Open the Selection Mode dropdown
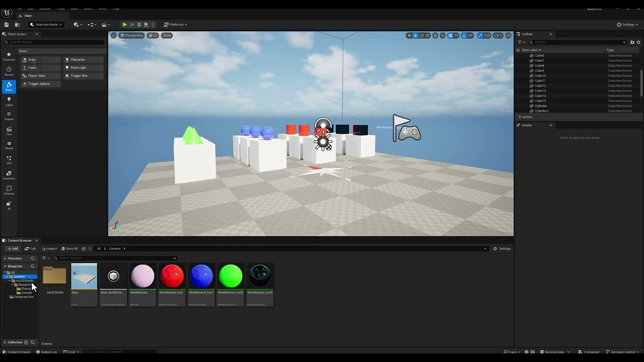Viewport: 644px width, 362px height. coord(46,24)
